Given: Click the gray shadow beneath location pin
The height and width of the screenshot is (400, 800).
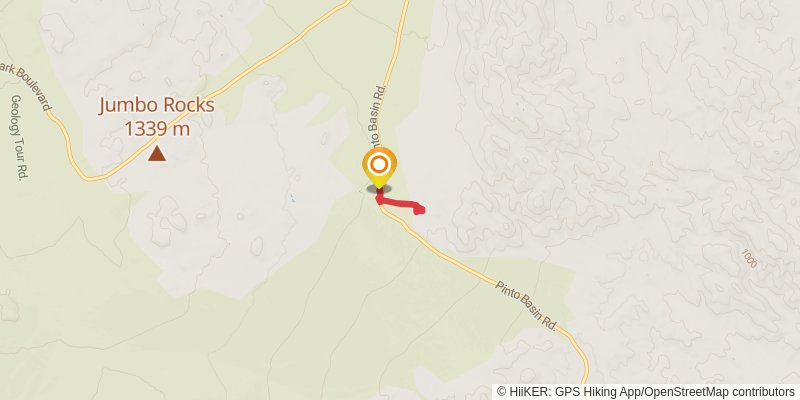Looking at the screenshot, I should pos(379,189).
